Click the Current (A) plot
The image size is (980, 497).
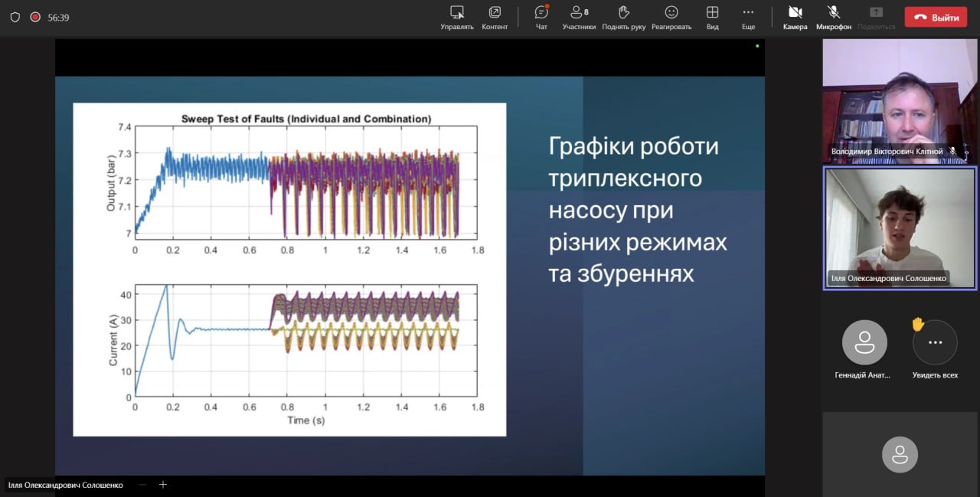(x=306, y=341)
